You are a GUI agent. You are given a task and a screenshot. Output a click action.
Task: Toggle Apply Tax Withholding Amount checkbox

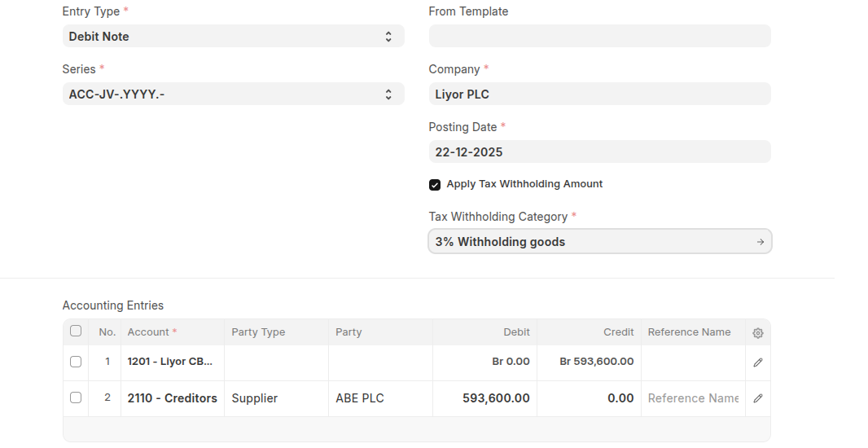click(x=435, y=185)
